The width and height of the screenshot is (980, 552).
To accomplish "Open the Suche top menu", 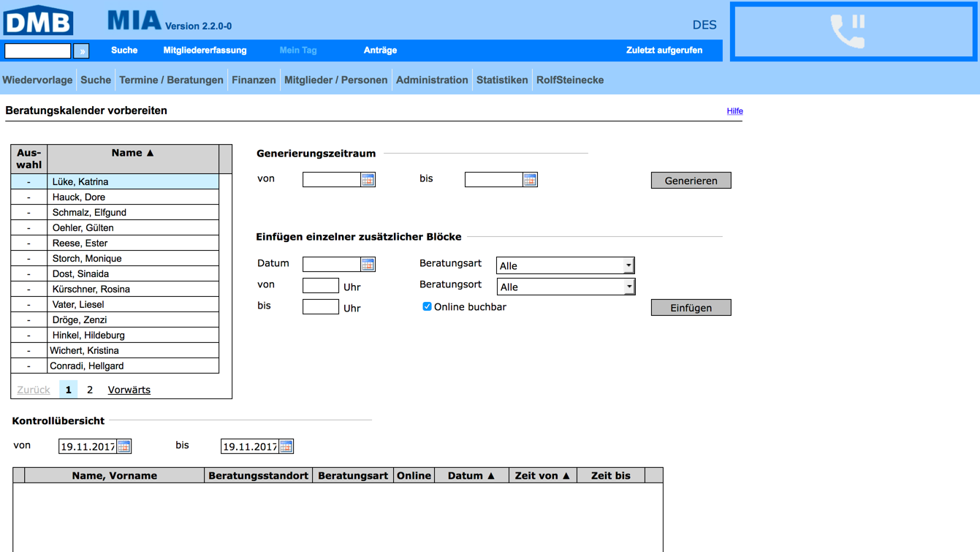I will (x=124, y=50).
